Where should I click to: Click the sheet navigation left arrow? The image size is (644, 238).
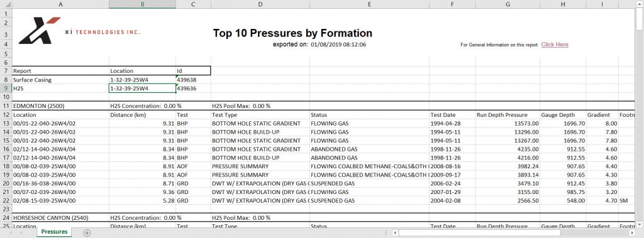pos(11,233)
